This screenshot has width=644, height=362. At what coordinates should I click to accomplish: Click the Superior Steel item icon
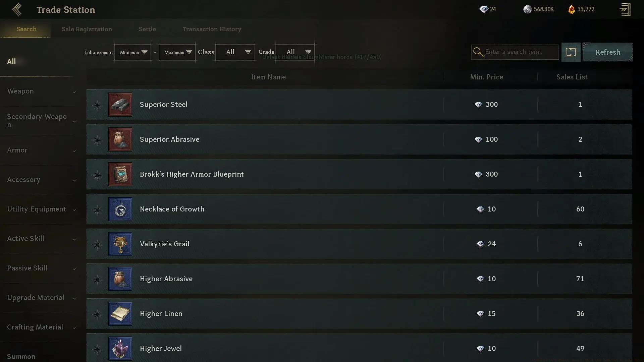(x=120, y=105)
